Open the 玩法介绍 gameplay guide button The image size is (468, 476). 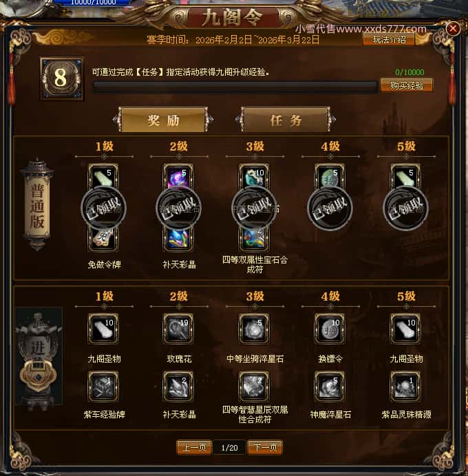click(389, 39)
